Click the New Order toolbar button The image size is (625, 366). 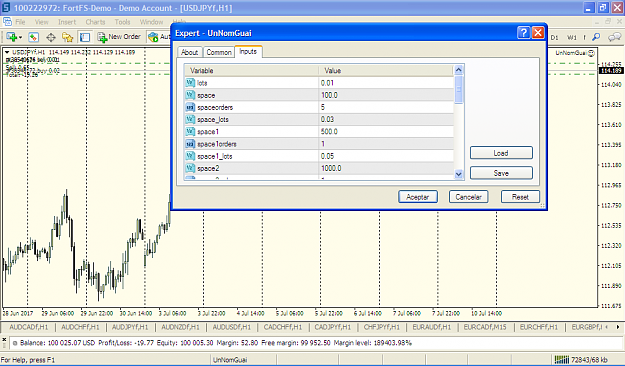(x=119, y=37)
